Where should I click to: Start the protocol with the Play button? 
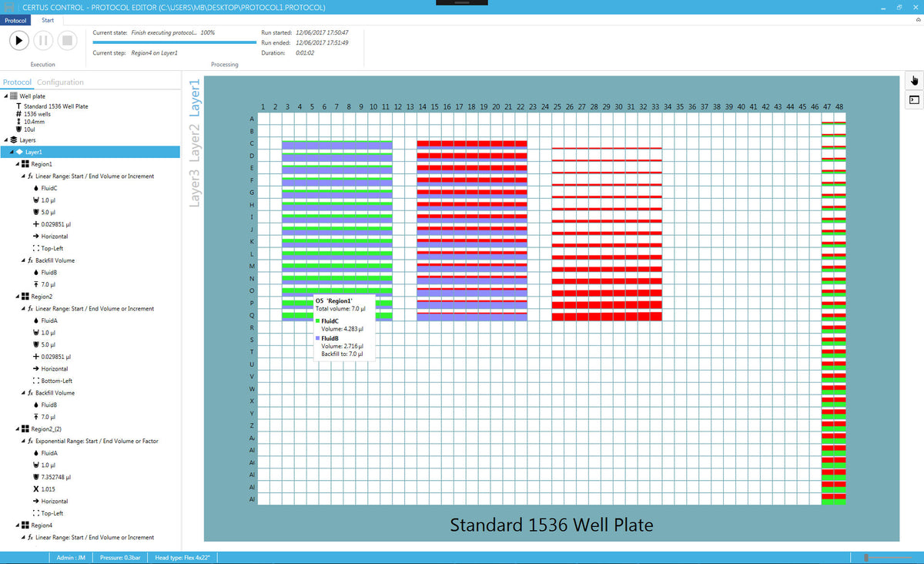[x=19, y=40]
